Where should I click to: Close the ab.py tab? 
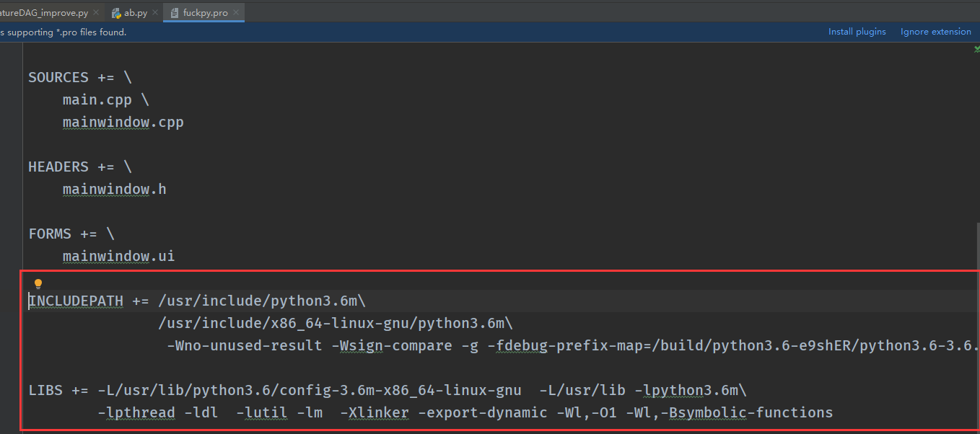pos(154,12)
